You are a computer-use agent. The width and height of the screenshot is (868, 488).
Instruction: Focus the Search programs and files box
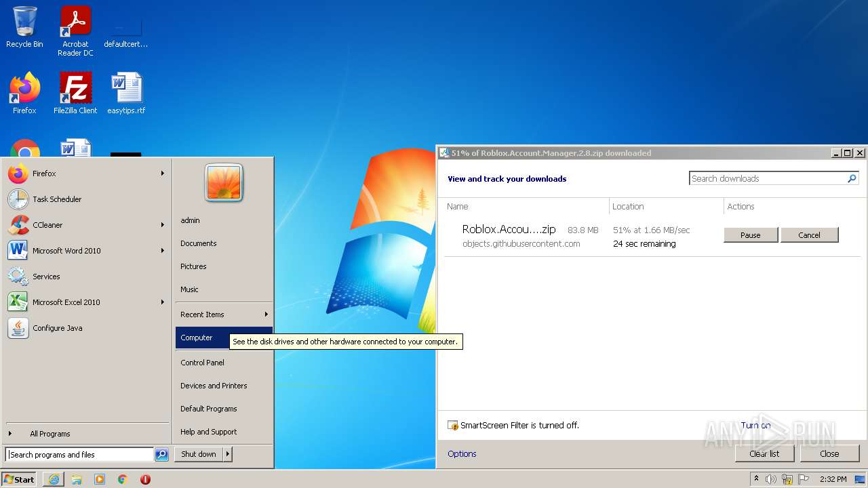(x=80, y=455)
